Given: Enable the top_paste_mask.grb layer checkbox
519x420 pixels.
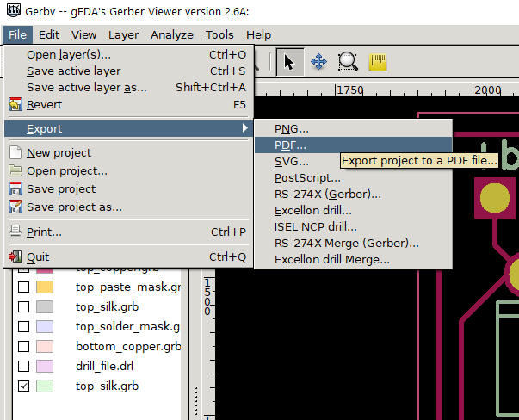Looking at the screenshot, I should pos(24,287).
